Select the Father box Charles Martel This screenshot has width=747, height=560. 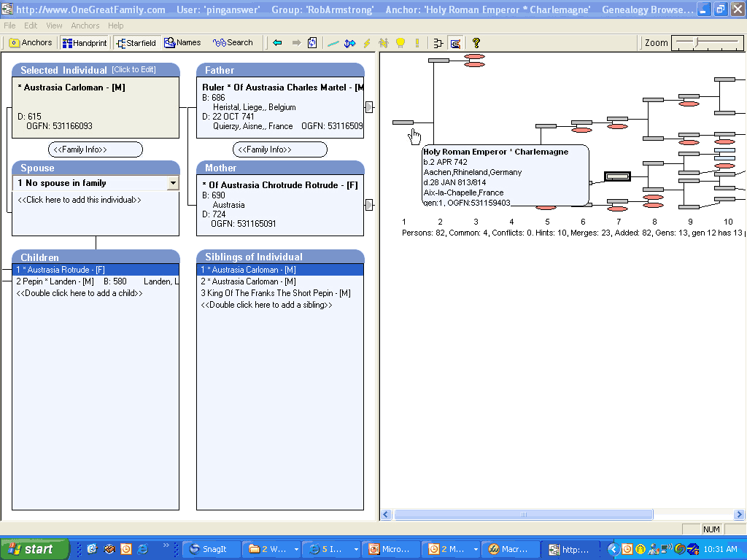tap(280, 108)
